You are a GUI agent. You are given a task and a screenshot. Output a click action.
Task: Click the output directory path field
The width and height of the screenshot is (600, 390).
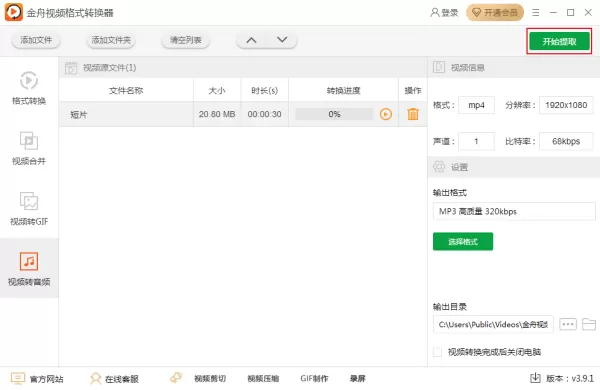[493, 324]
